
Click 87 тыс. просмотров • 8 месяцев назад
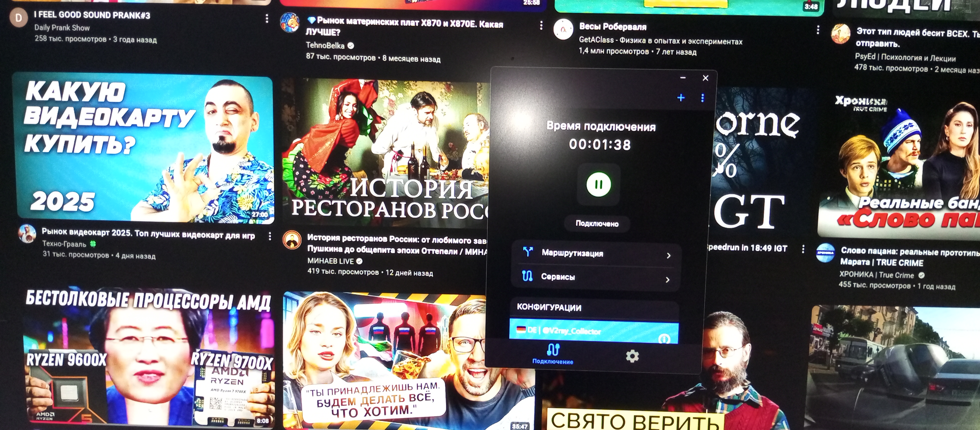click(373, 58)
